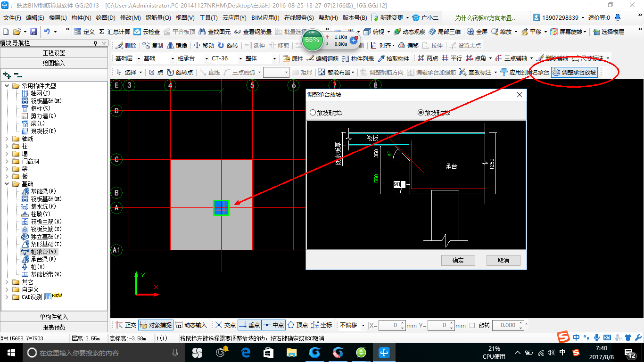The width and height of the screenshot is (644, 362).
Task: Open the BIM应用(I) menu
Action: click(265, 18)
